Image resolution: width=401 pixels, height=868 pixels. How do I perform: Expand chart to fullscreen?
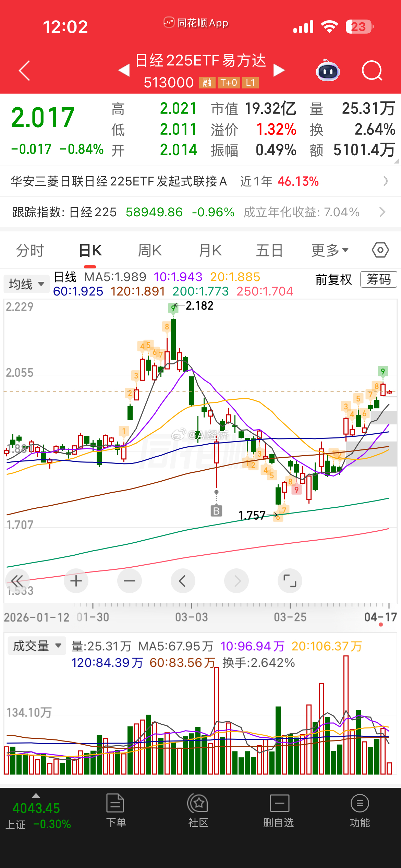(x=290, y=581)
